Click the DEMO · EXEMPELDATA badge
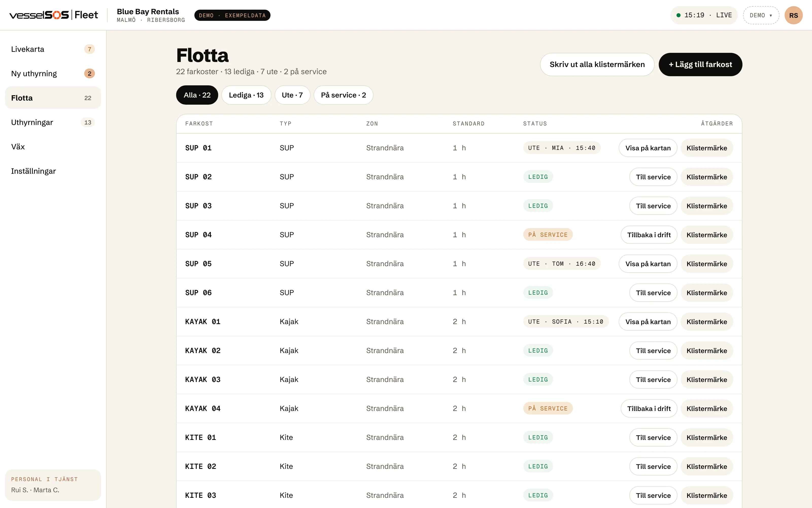This screenshot has width=812, height=508. [x=232, y=15]
